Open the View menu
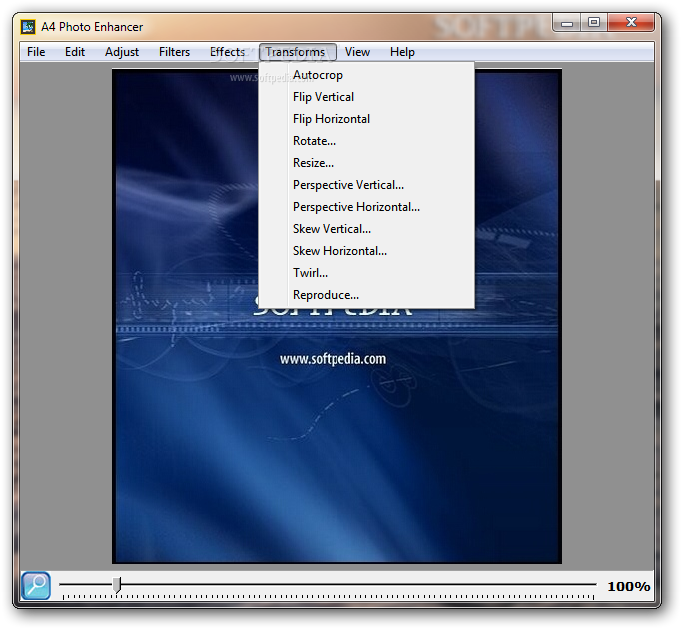This screenshot has height=629, width=682. (x=358, y=52)
